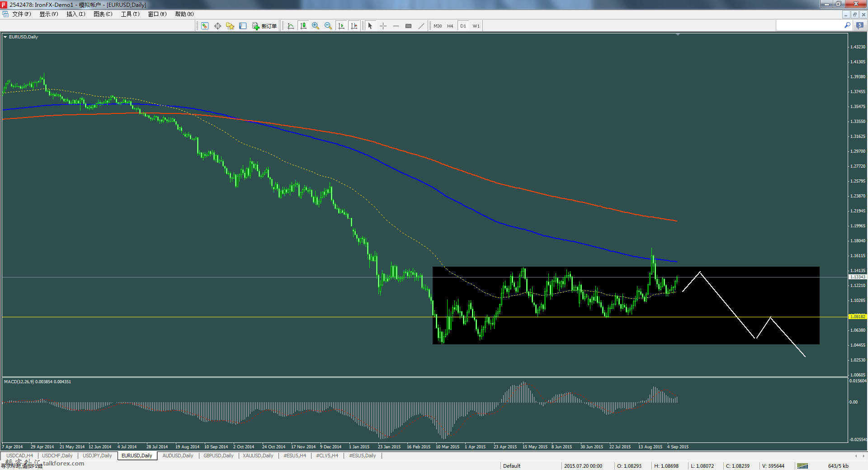Click the chart tabs scroll-right arrow
This screenshot has width=868, height=470.
[x=863, y=456]
